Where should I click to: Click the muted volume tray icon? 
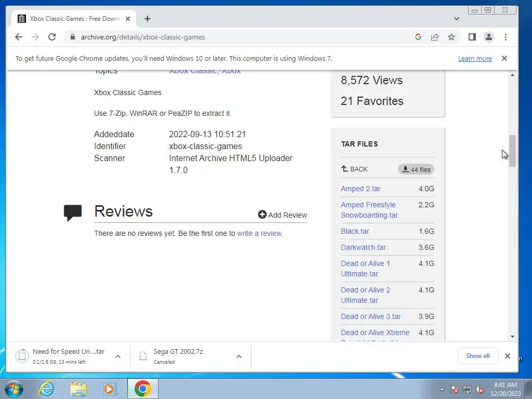tap(480, 389)
